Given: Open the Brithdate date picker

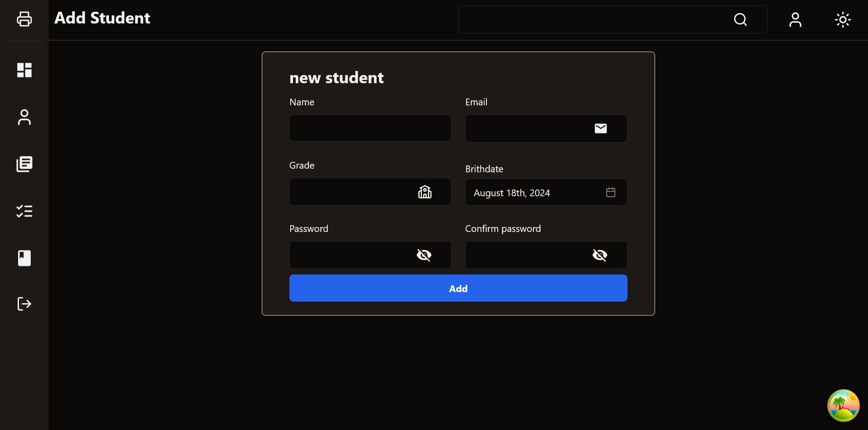Looking at the screenshot, I should (533, 193).
